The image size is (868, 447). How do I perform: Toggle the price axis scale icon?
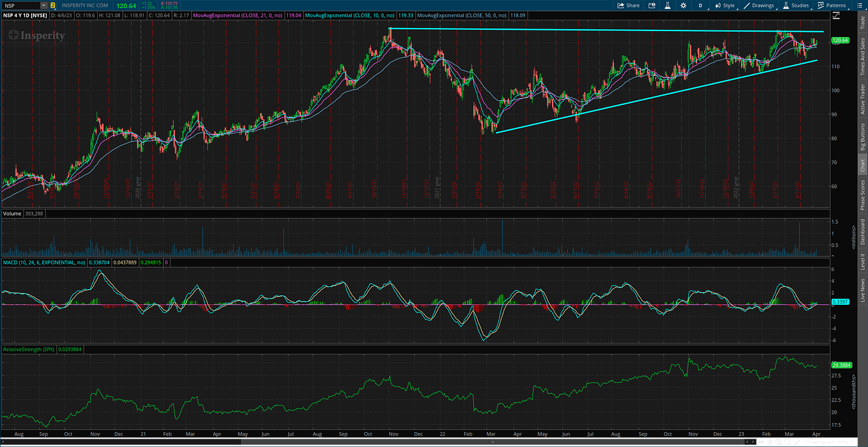(x=835, y=16)
